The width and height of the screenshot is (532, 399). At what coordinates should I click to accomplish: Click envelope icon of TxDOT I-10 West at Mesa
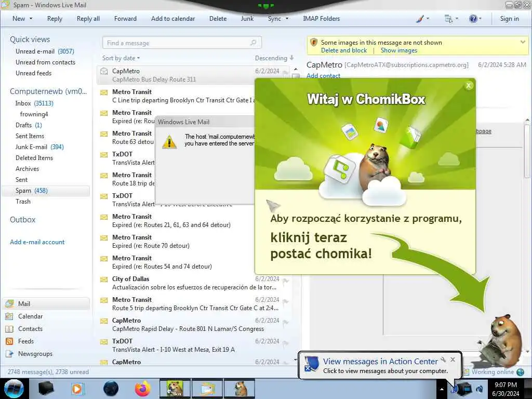coord(104,342)
